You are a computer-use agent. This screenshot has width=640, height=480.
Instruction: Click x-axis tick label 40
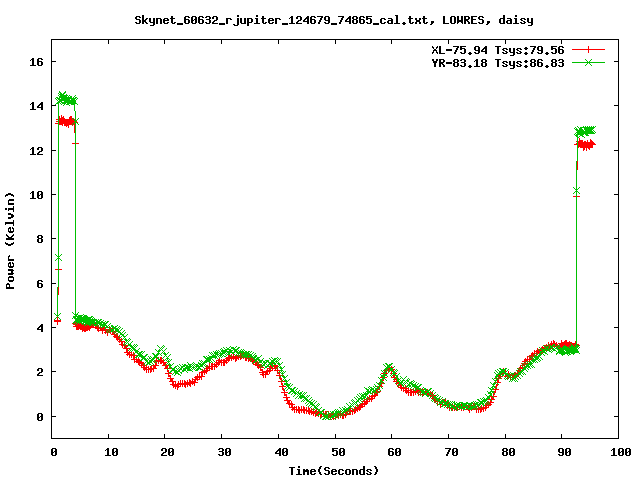(x=281, y=452)
